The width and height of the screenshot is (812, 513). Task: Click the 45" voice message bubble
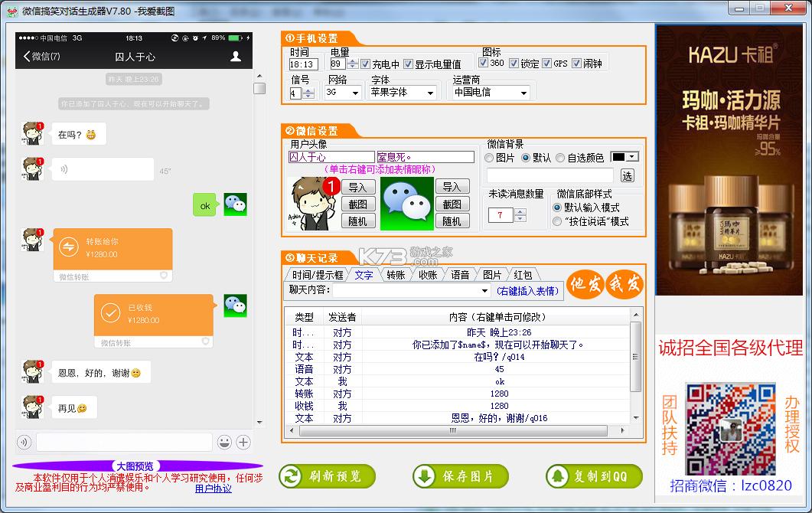(x=103, y=169)
